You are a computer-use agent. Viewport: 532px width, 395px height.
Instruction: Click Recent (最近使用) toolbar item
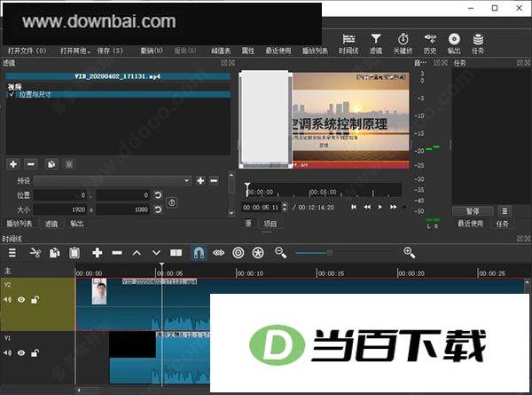point(278,51)
